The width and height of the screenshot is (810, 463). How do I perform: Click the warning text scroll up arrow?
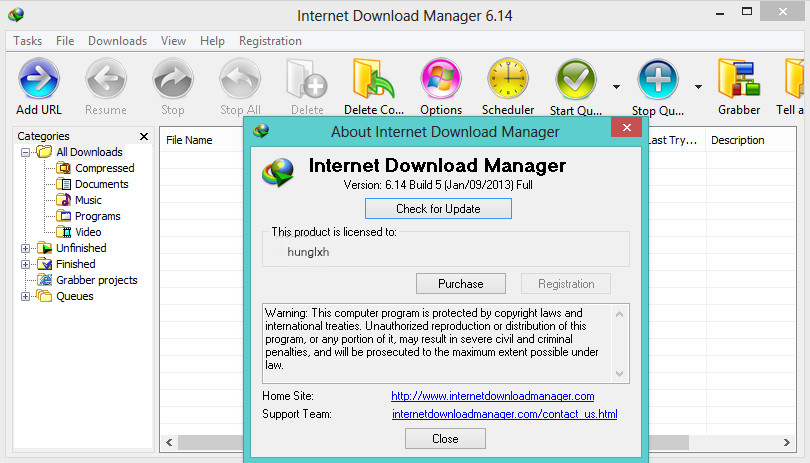coord(619,314)
